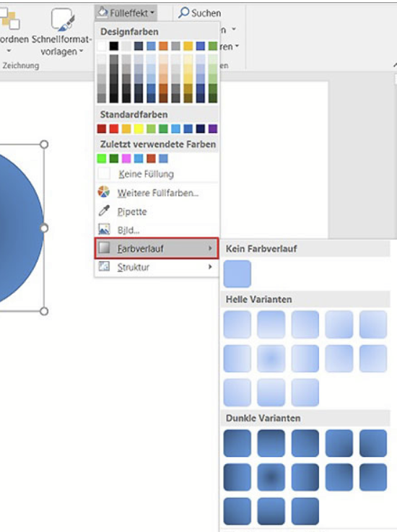Image resolution: width=397 pixels, height=532 pixels.
Task: Click the Suchen search button
Action: (x=200, y=13)
